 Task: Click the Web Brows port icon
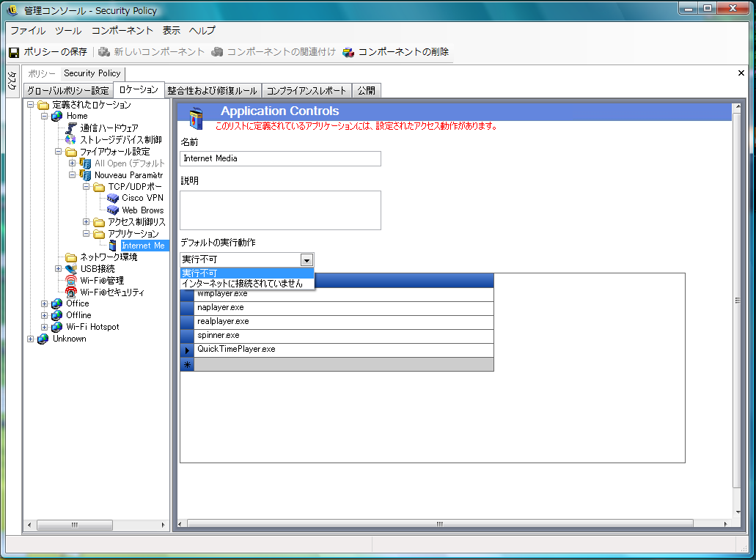pyautogui.click(x=113, y=210)
